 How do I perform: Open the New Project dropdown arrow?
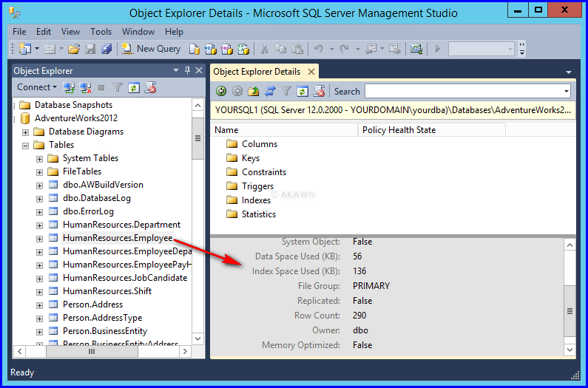pyautogui.click(x=37, y=49)
